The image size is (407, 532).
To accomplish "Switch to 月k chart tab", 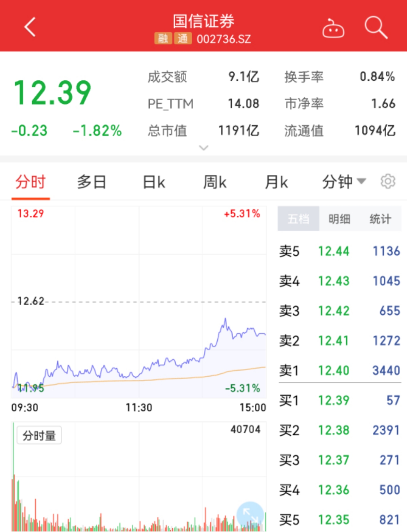I will click(276, 182).
